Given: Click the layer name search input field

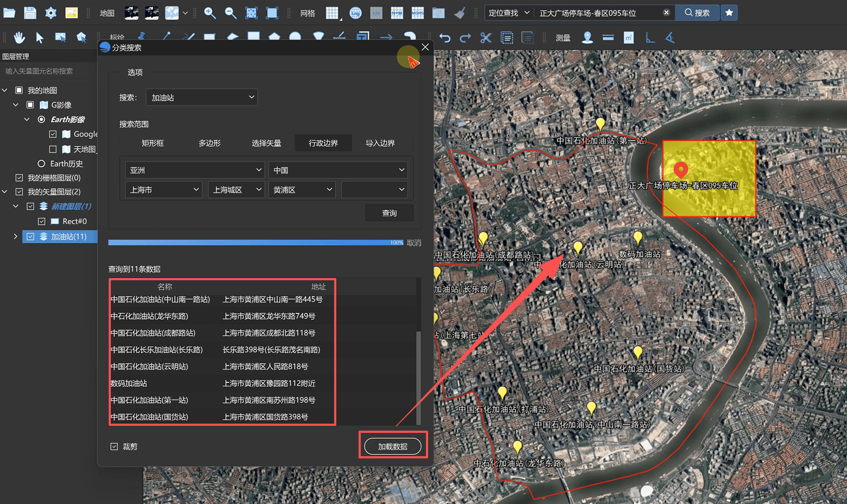Looking at the screenshot, I should 49,71.
